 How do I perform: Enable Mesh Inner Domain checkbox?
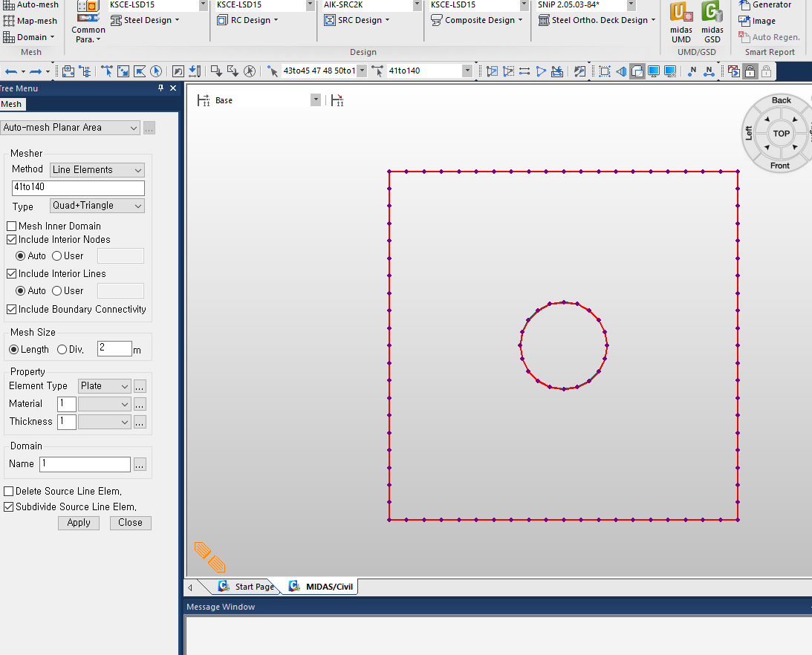point(11,227)
